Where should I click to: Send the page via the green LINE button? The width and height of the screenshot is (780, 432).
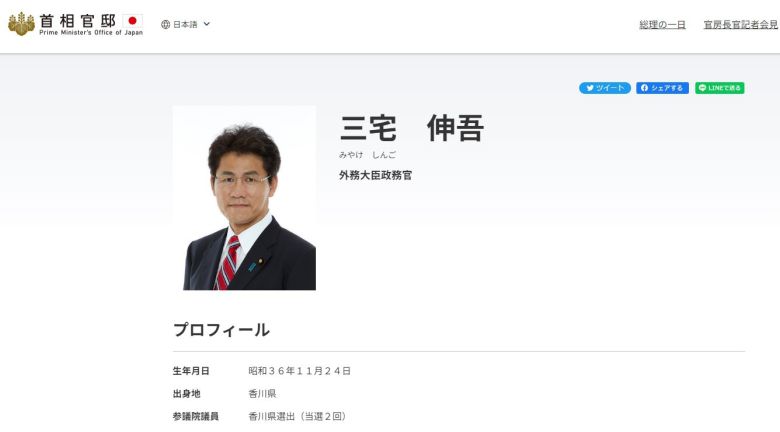pyautogui.click(x=720, y=88)
